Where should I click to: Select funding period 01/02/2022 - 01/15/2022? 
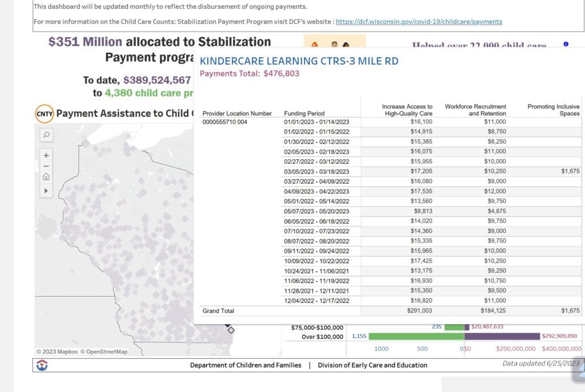click(316, 132)
